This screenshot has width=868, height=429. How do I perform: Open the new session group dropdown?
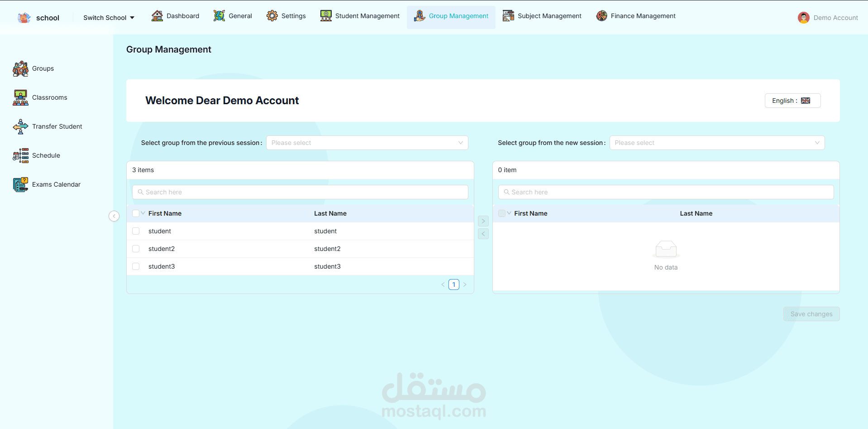(x=717, y=143)
